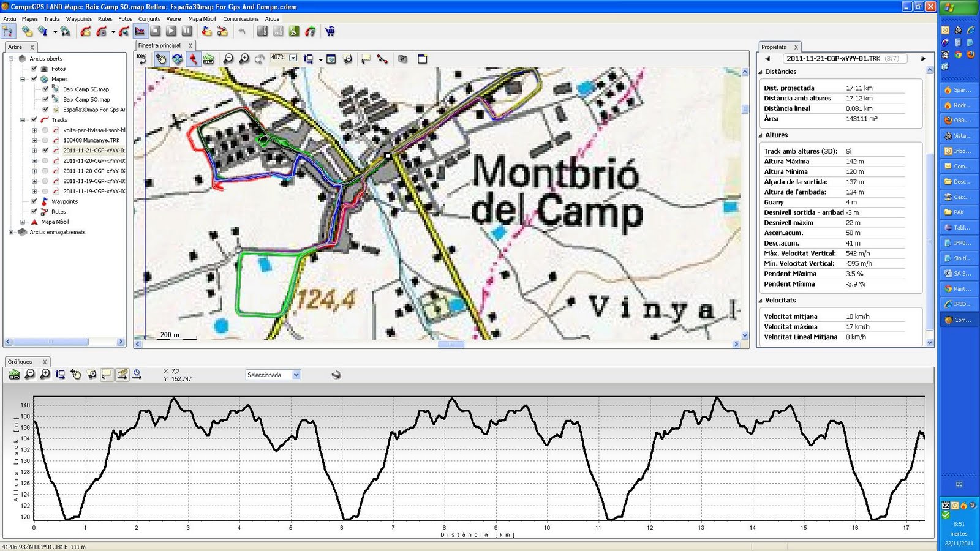
Task: Click the Pause animation button in toolbar
Action: (x=187, y=31)
